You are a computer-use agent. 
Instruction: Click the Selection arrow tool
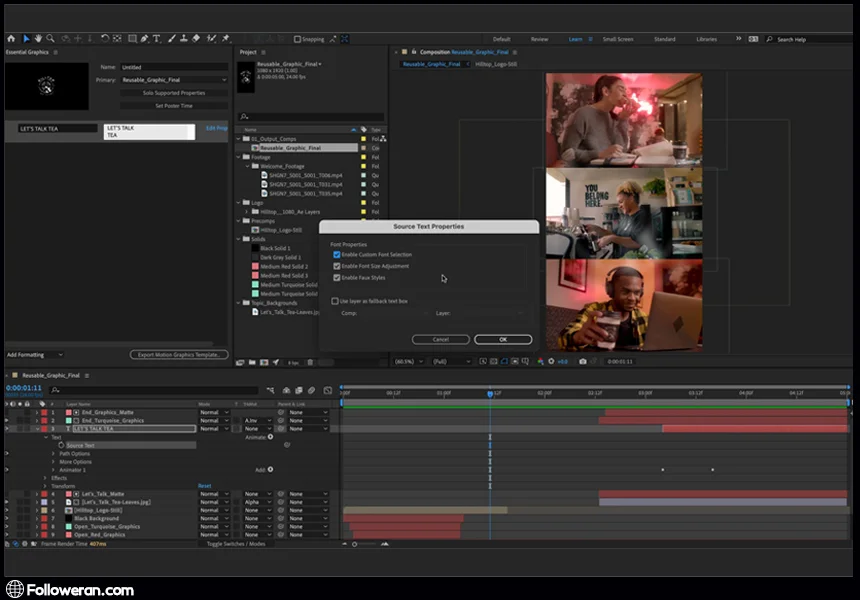click(x=25, y=39)
